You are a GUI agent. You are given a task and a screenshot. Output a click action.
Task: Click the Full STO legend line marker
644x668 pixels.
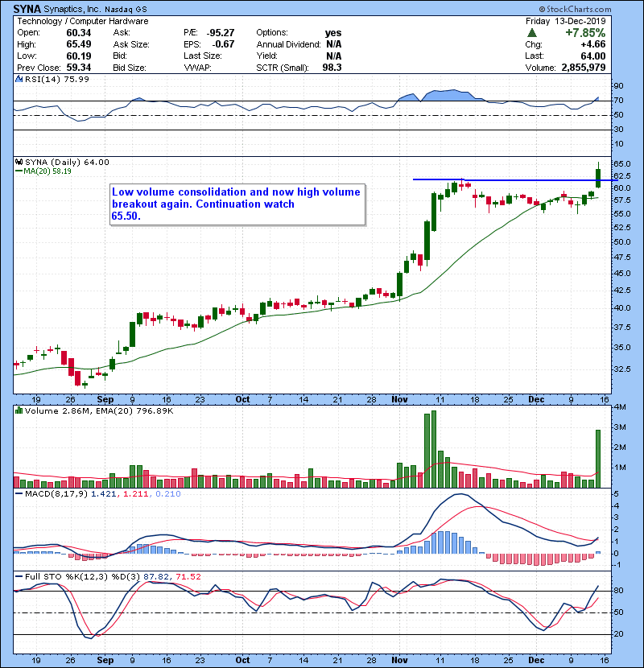click(19, 577)
